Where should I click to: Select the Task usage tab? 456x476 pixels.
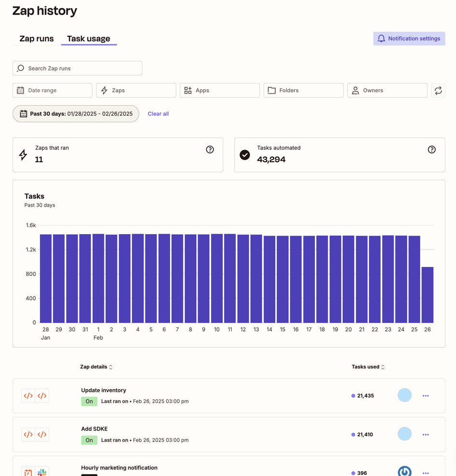[89, 39]
